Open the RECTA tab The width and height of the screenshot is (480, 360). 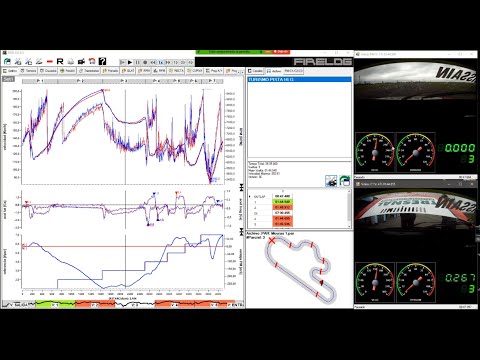point(176,71)
